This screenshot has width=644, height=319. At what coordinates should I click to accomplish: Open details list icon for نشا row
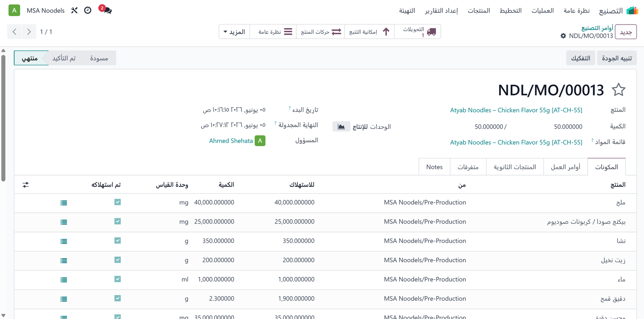click(x=64, y=242)
